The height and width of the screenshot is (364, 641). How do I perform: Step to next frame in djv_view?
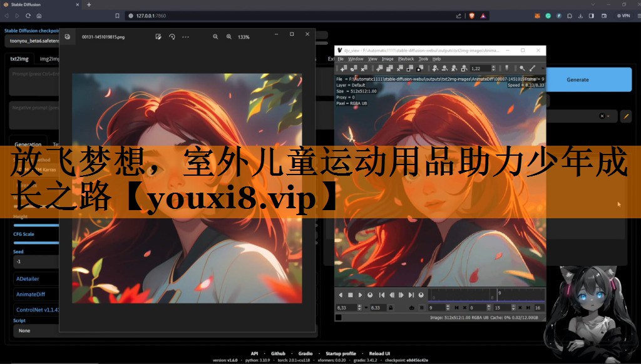pyautogui.click(x=401, y=295)
